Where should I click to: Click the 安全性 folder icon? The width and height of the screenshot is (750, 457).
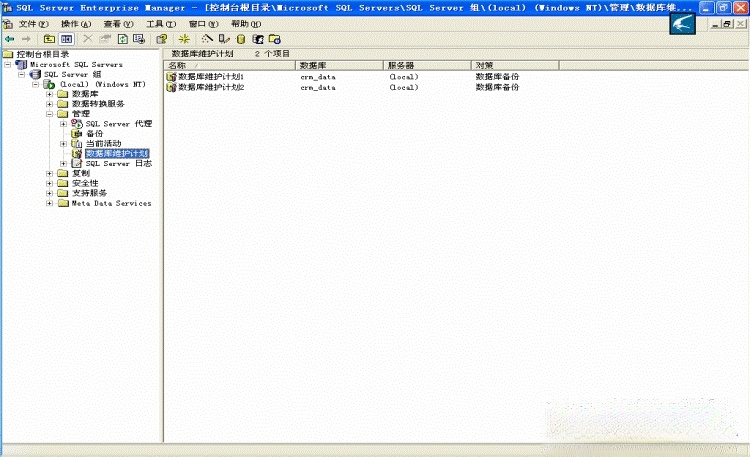coord(63,183)
